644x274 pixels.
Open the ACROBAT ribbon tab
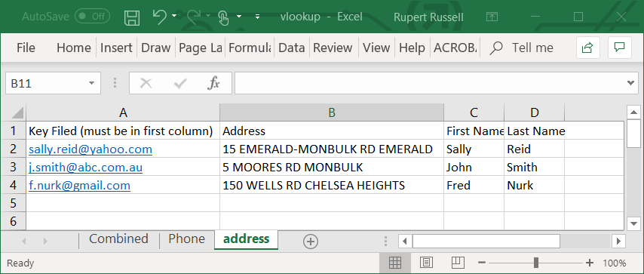tap(455, 48)
